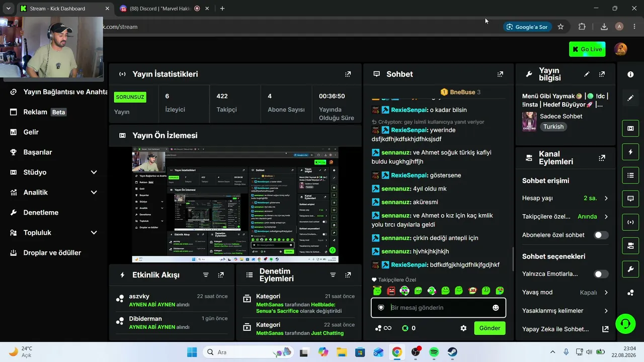Pop out the Yayın bilgisi panel
The width and height of the screenshot is (644, 362).
click(602, 74)
